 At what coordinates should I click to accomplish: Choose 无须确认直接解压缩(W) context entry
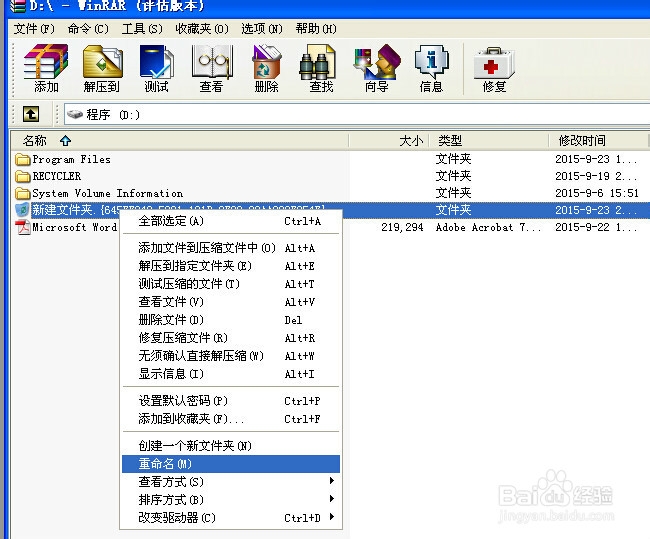click(x=231, y=356)
